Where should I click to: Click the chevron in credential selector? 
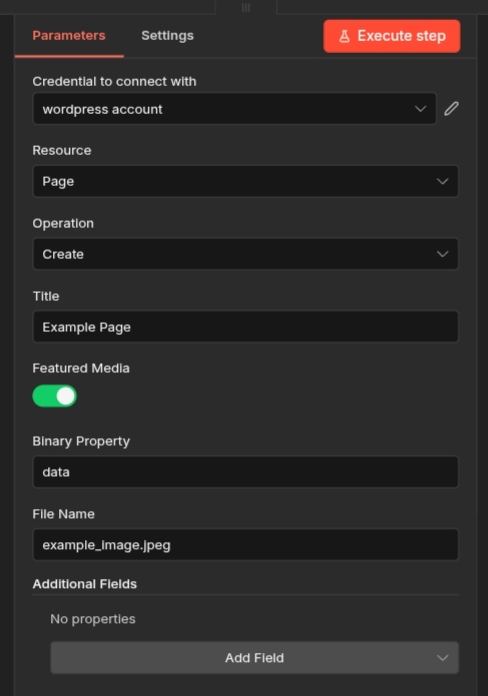[421, 109]
